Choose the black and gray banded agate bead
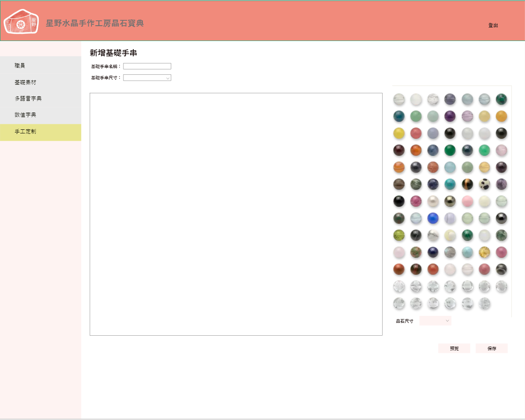The image size is (525, 420). click(x=501, y=269)
